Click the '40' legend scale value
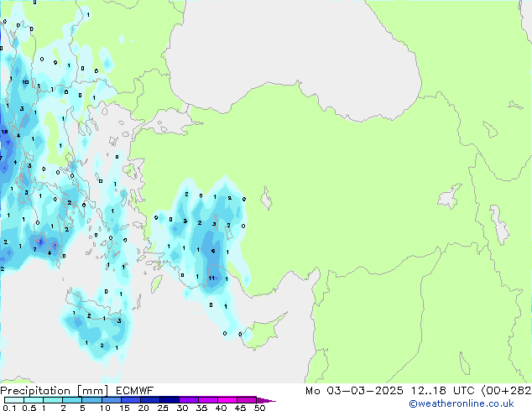The image size is (532, 411). coord(221,408)
